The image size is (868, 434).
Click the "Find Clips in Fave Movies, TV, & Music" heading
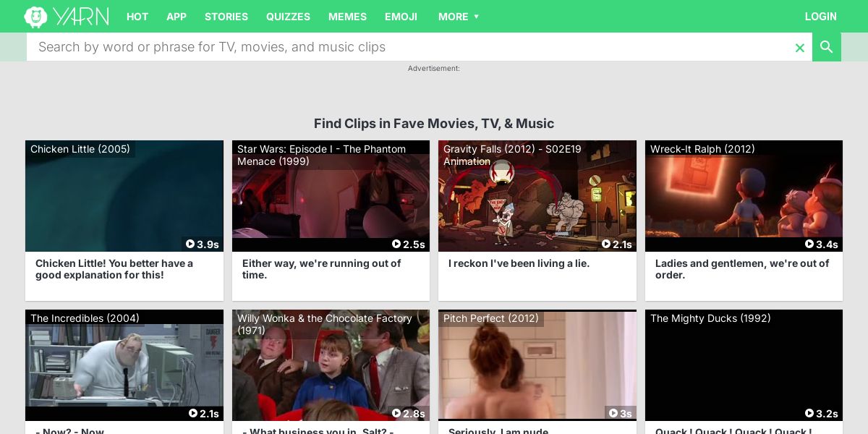pos(434,124)
